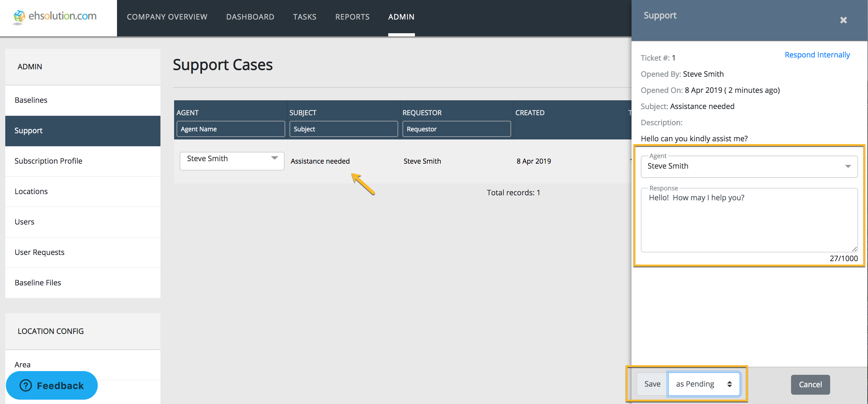Open the REPORTS tab
The image size is (868, 404).
pyautogui.click(x=352, y=16)
